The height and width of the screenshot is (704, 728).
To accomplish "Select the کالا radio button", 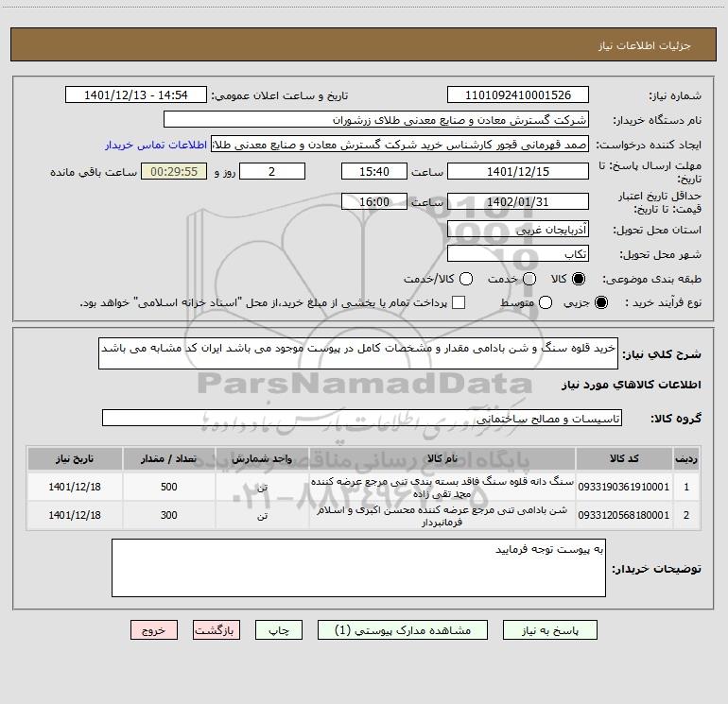I will [x=579, y=279].
